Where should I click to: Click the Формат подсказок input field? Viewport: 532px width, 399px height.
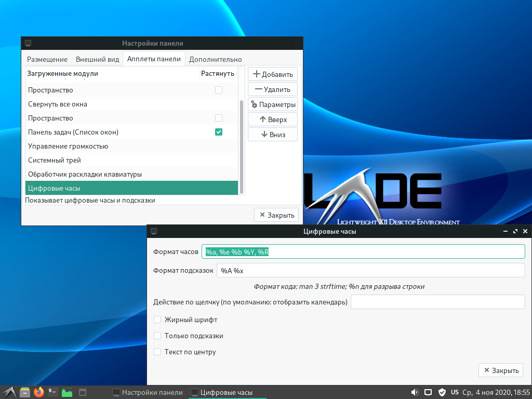point(371,271)
